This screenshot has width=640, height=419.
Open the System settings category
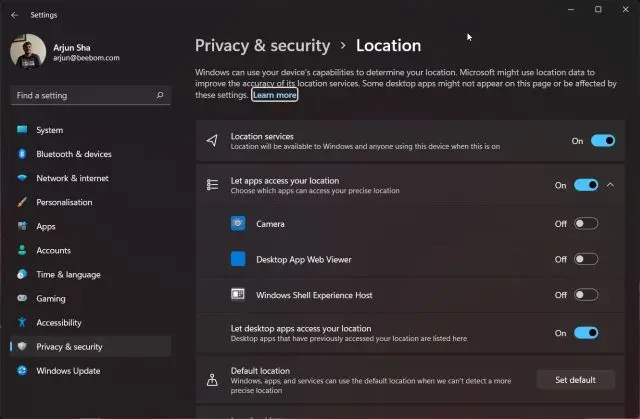[90, 130]
